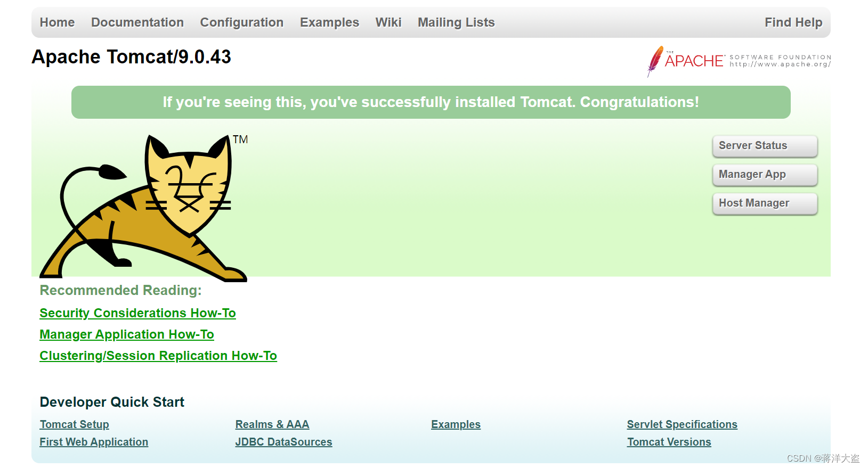The image size is (868, 468).
Task: Open the Servlet Specifications link
Action: pos(682,424)
